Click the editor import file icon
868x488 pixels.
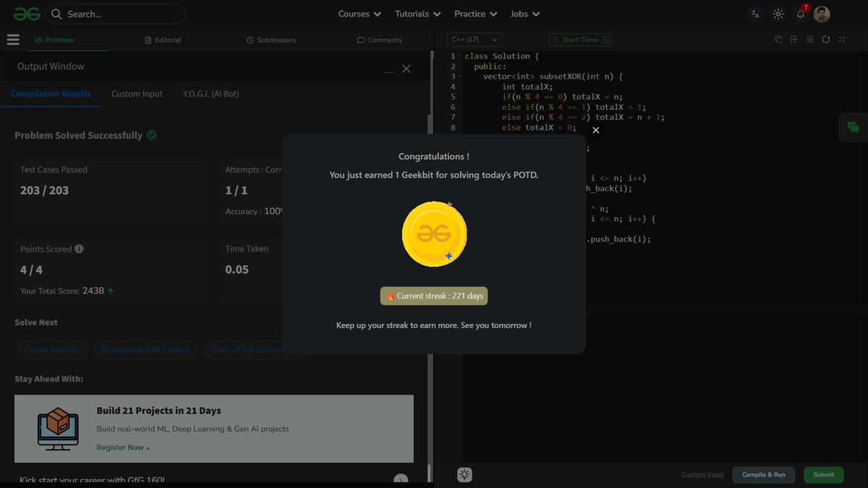(x=794, y=40)
